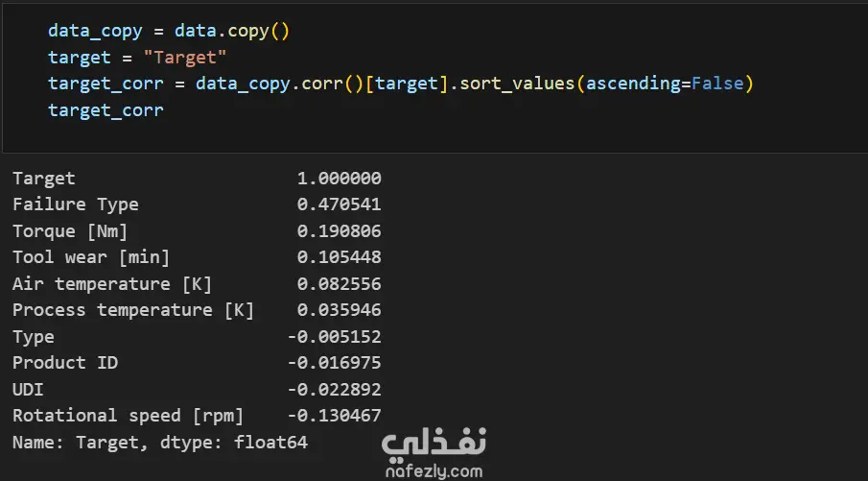Click the False keyword in ascending argument
The height and width of the screenshot is (481, 868).
(717, 84)
